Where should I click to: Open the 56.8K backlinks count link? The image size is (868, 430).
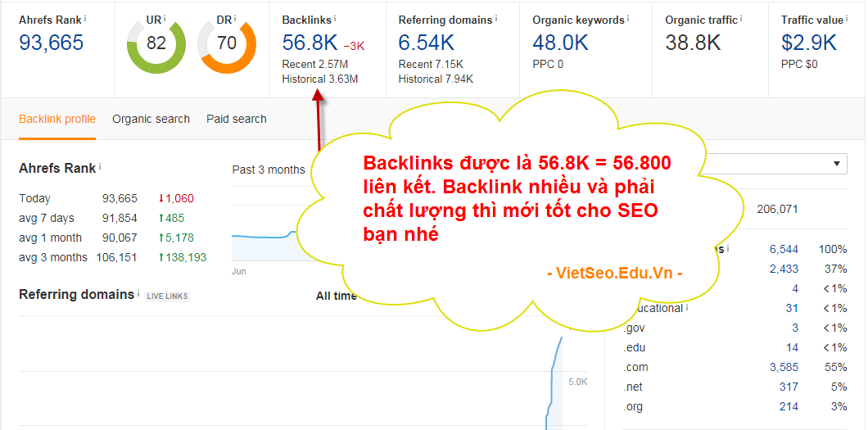click(x=309, y=43)
